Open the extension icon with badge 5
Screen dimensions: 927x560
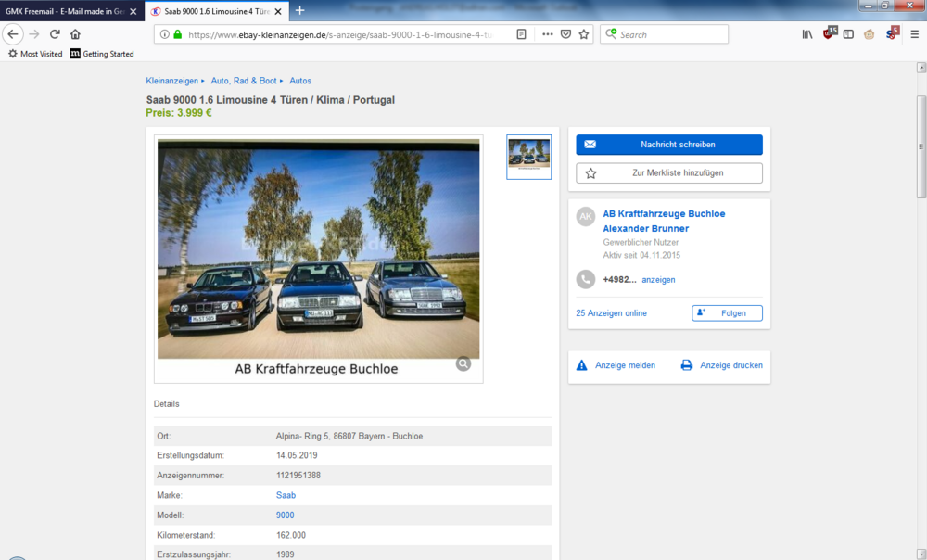[x=892, y=33]
